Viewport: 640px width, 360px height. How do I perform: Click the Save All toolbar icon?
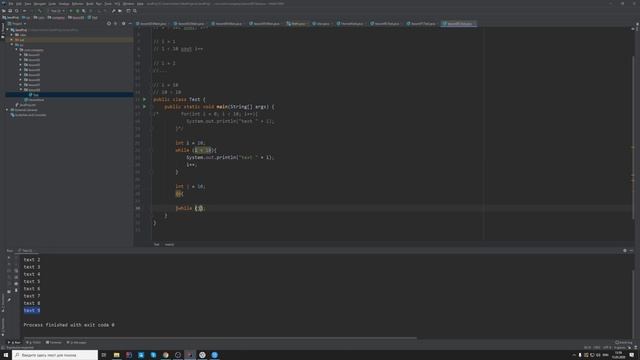point(10,11)
